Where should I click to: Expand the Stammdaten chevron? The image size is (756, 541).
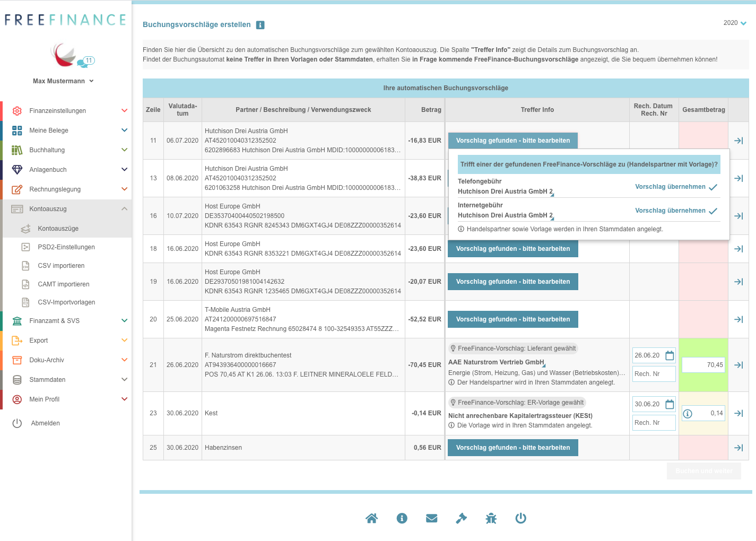click(x=125, y=380)
